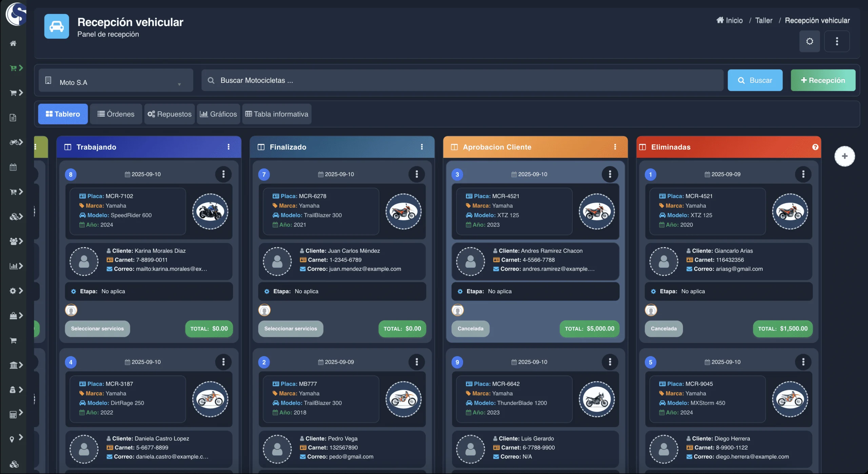
Task: Add new column with plus circle
Action: click(x=844, y=156)
